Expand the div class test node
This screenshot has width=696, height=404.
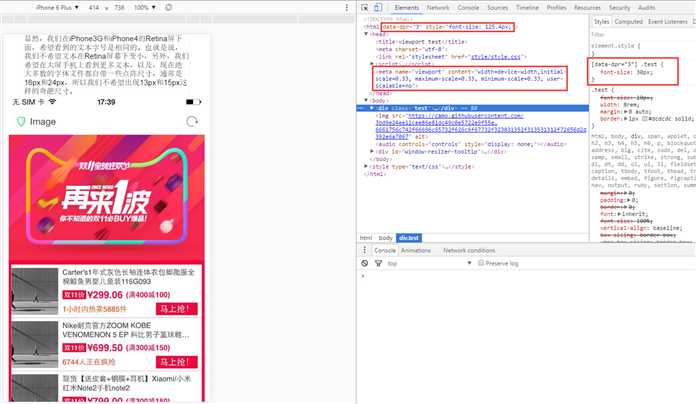[372, 108]
